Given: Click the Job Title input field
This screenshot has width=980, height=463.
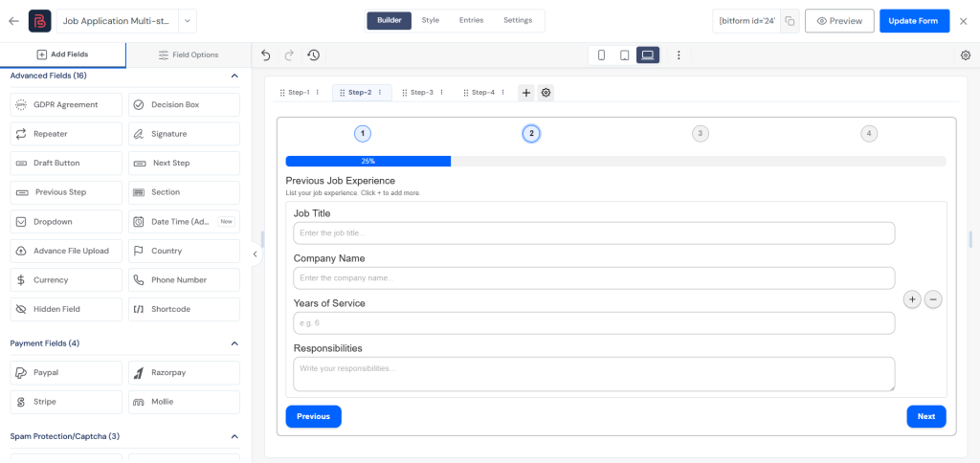Looking at the screenshot, I should (x=593, y=233).
